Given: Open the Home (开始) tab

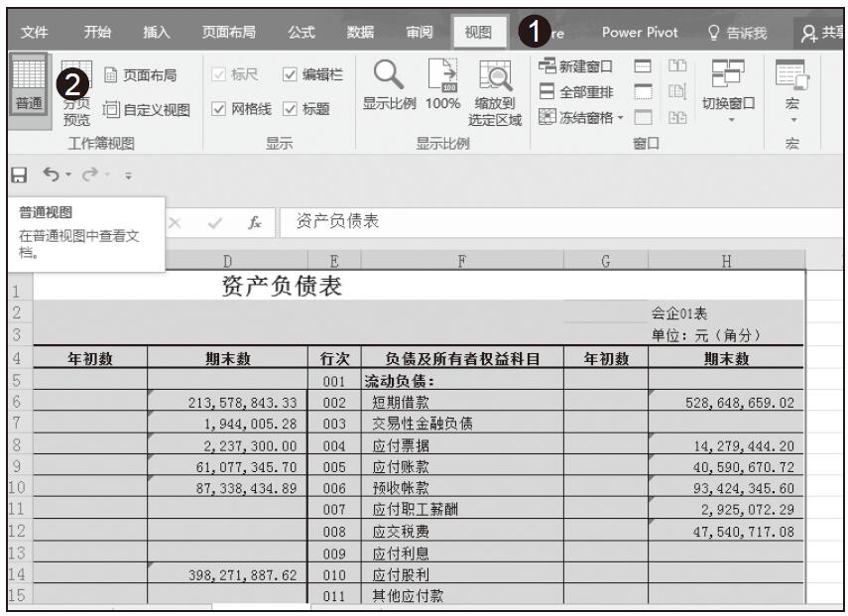Looking at the screenshot, I should coord(97,33).
